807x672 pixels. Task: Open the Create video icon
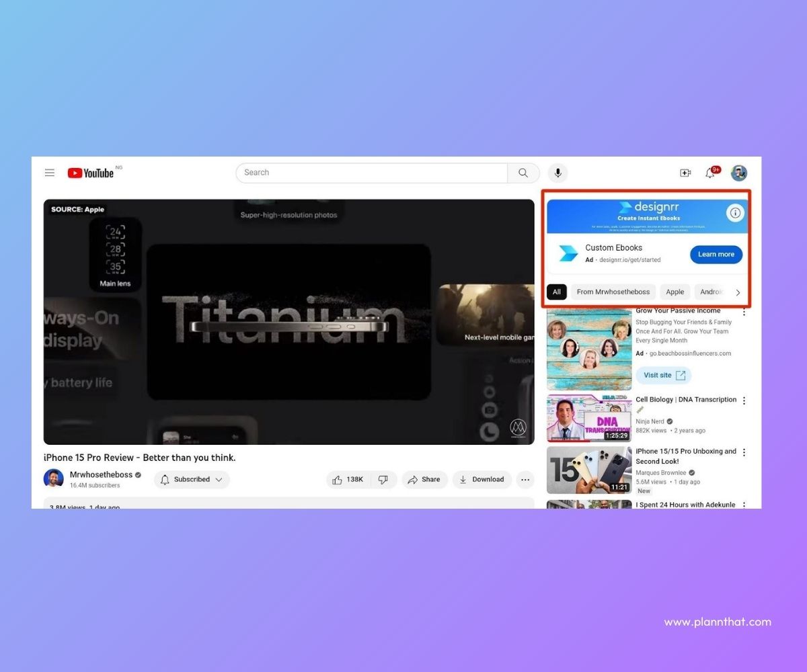pyautogui.click(x=685, y=173)
